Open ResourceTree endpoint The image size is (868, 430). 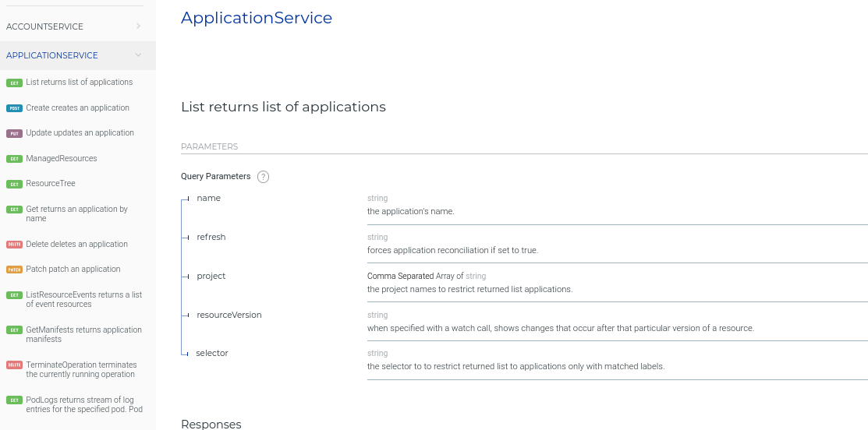(51, 184)
